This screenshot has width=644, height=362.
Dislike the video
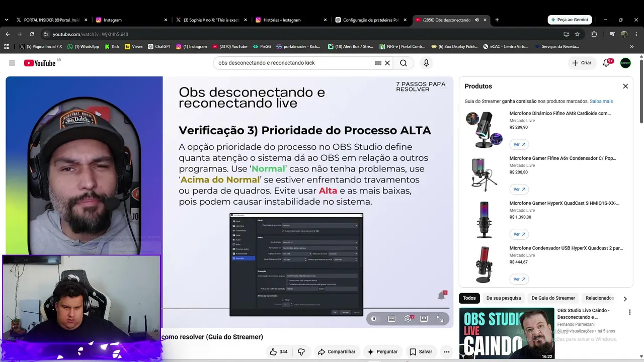[x=301, y=352]
